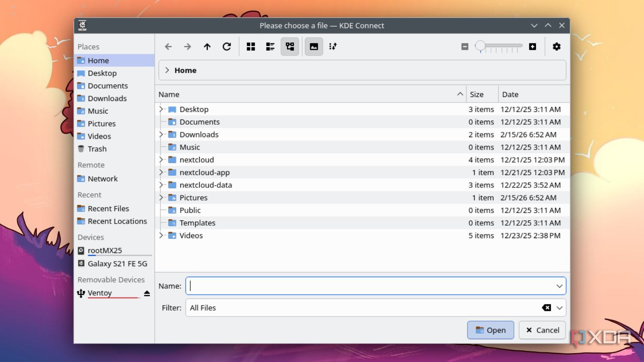Select Home in Places sidebar
Screen dimensions: 644x362
(114, 60)
